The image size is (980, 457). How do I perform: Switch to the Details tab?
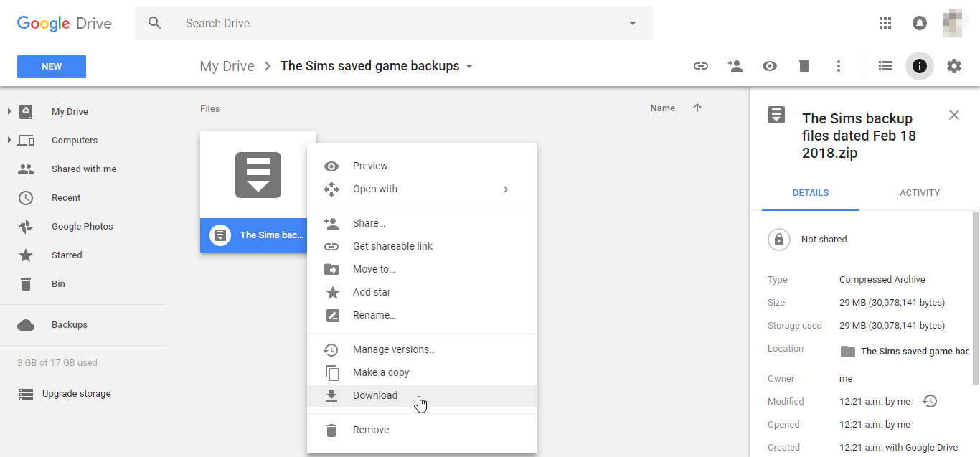click(811, 193)
